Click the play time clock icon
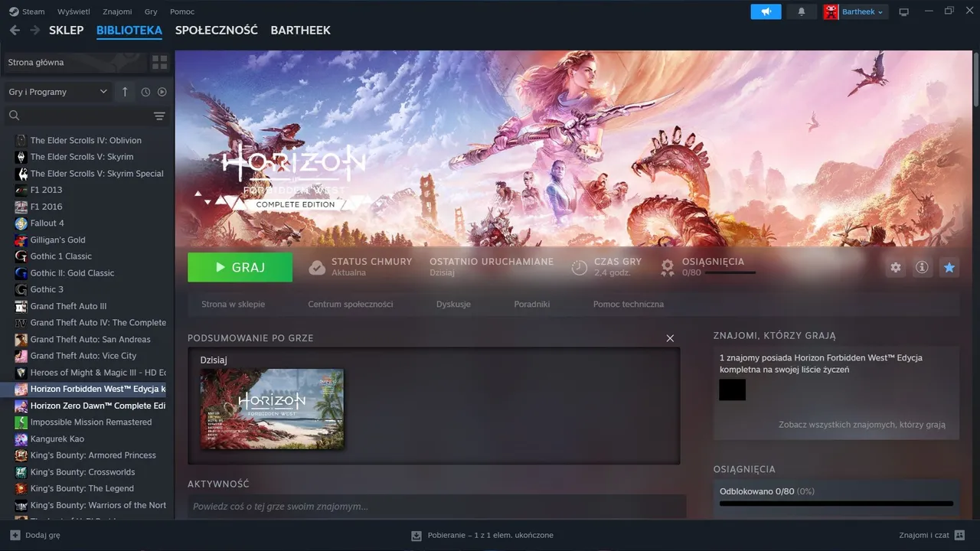980x551 pixels. click(580, 268)
